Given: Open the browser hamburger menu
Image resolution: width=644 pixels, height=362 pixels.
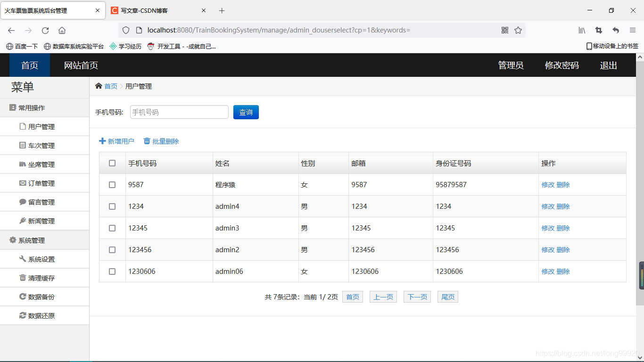Looking at the screenshot, I should (633, 30).
